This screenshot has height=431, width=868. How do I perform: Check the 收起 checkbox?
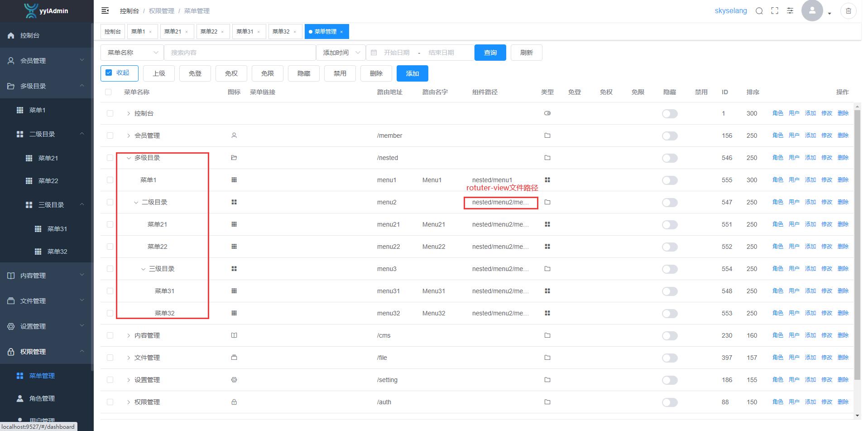coord(109,73)
